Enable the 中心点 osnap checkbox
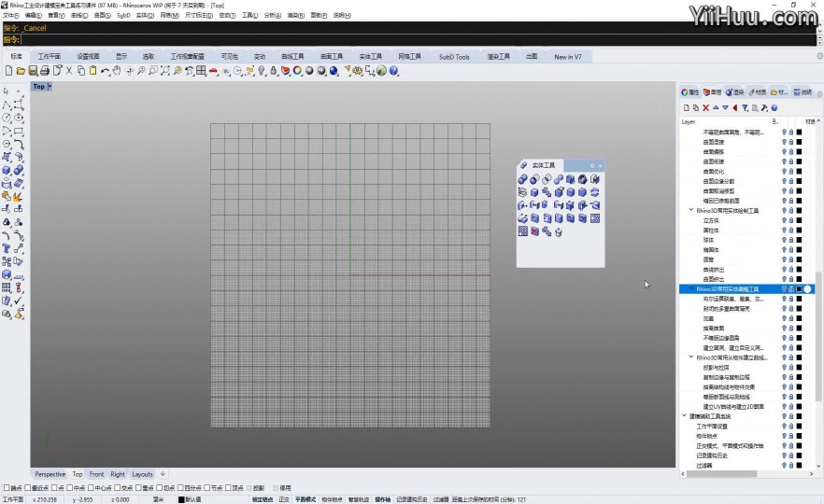 pyautogui.click(x=92, y=488)
